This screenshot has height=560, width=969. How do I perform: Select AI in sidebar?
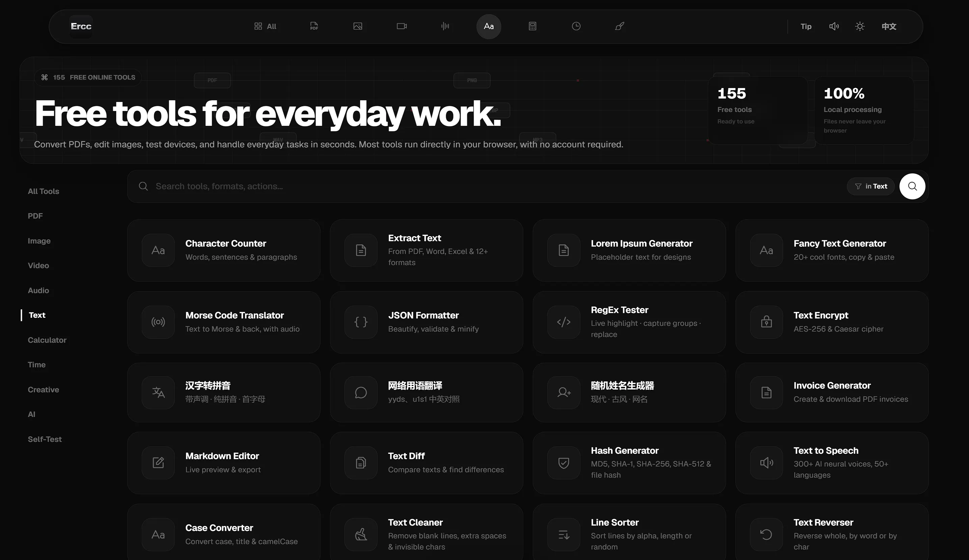click(31, 414)
